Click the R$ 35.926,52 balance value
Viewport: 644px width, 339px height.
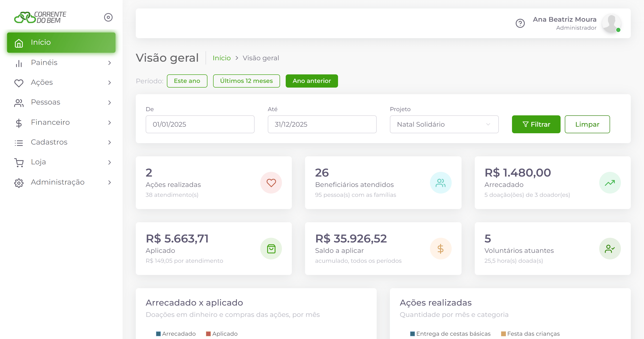351,239
